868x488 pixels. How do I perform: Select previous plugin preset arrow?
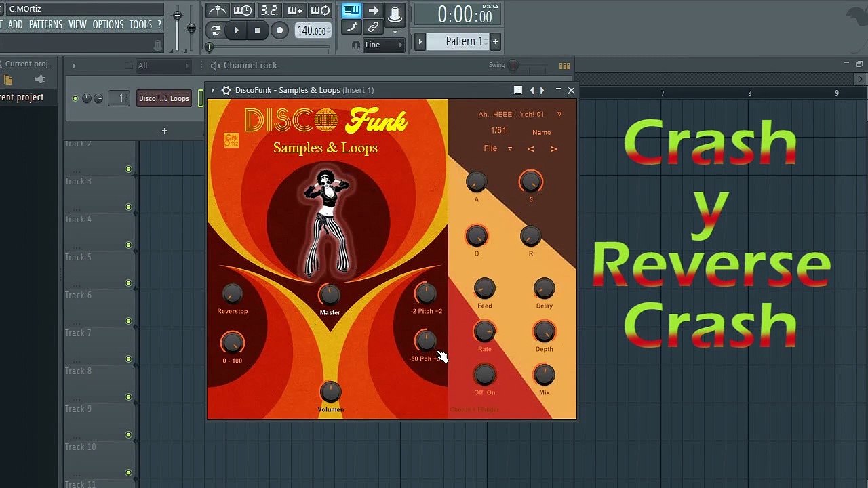(532, 90)
